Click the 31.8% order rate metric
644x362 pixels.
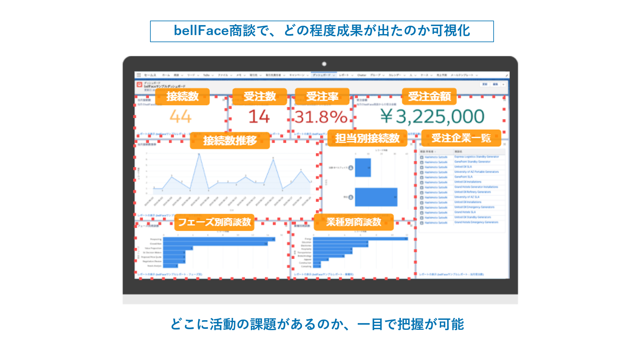pos(321,117)
